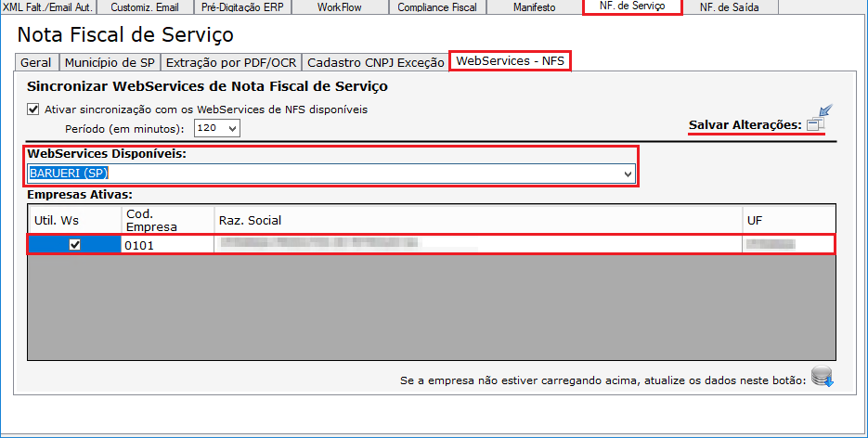Screen dimensions: 868x438
Task: Open the Manifesto tab
Action: pyautogui.click(x=534, y=7)
